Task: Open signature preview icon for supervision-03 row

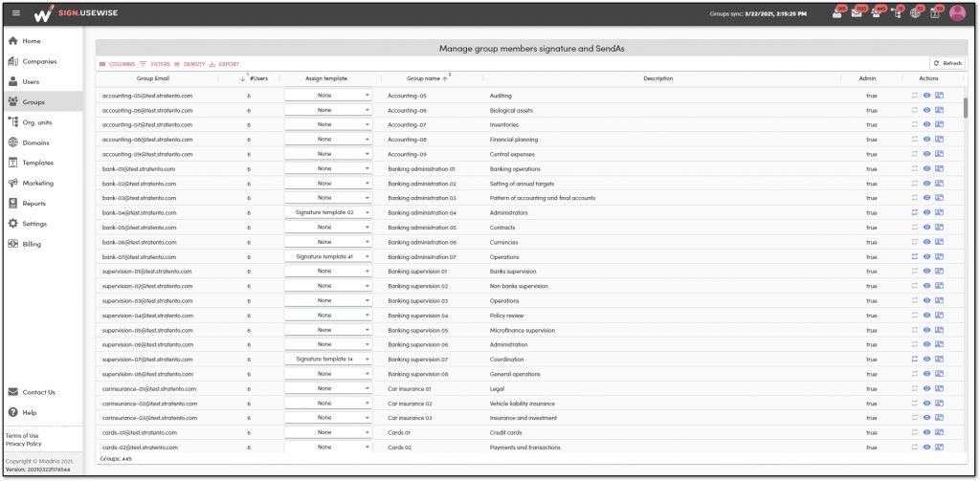Action: click(x=939, y=300)
